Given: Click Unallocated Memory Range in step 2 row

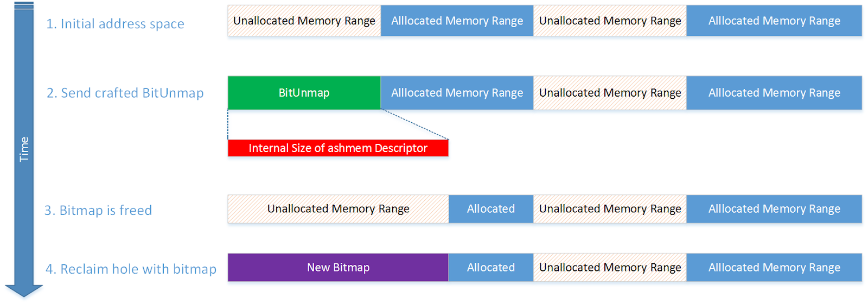Looking at the screenshot, I should pos(610,93).
